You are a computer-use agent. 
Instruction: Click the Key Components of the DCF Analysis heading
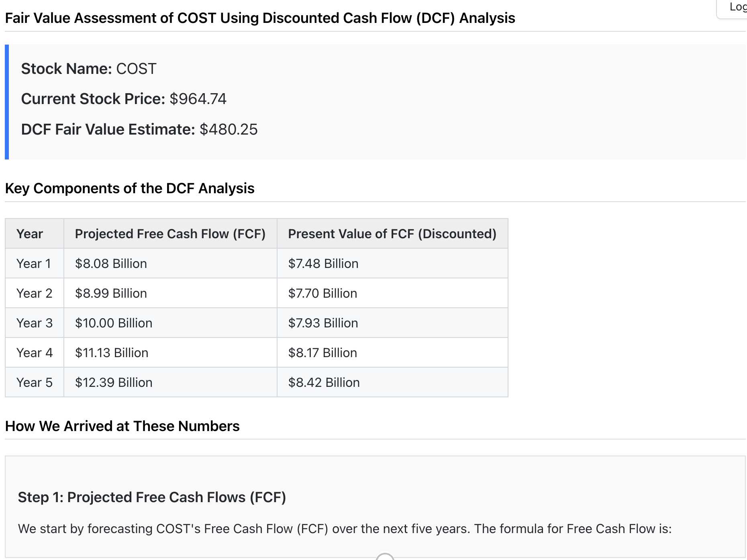tap(130, 188)
